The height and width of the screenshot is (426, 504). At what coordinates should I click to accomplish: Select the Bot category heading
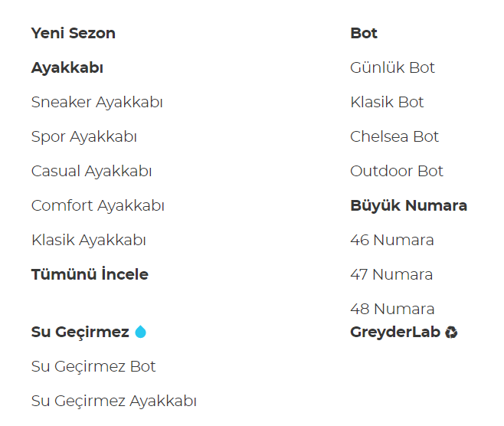[x=364, y=33]
